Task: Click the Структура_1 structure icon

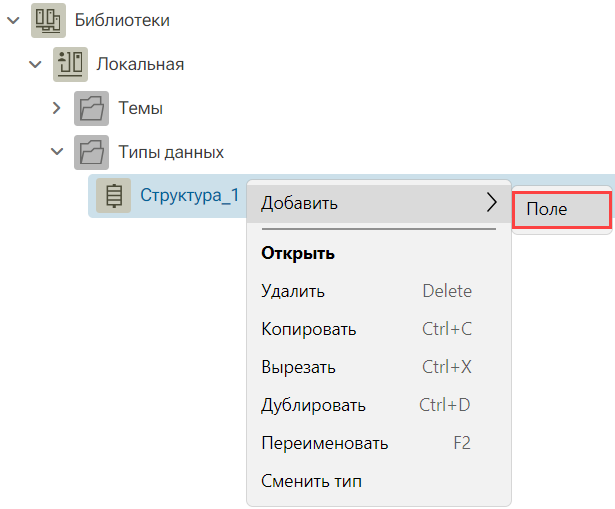Action: [114, 196]
